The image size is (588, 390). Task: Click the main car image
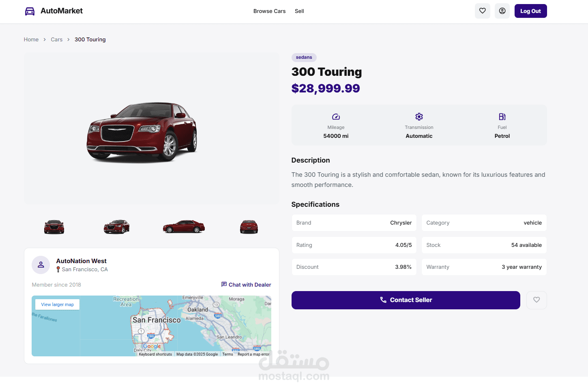click(x=151, y=128)
